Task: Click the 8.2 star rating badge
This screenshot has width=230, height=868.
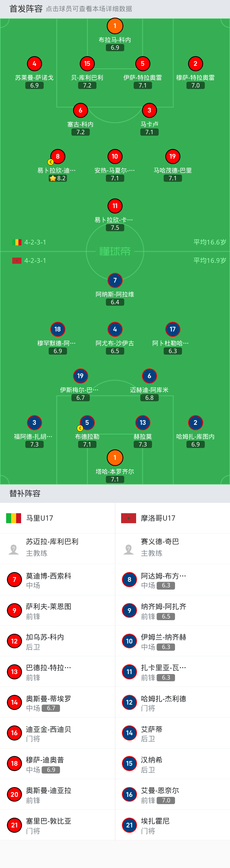Action: click(x=57, y=178)
